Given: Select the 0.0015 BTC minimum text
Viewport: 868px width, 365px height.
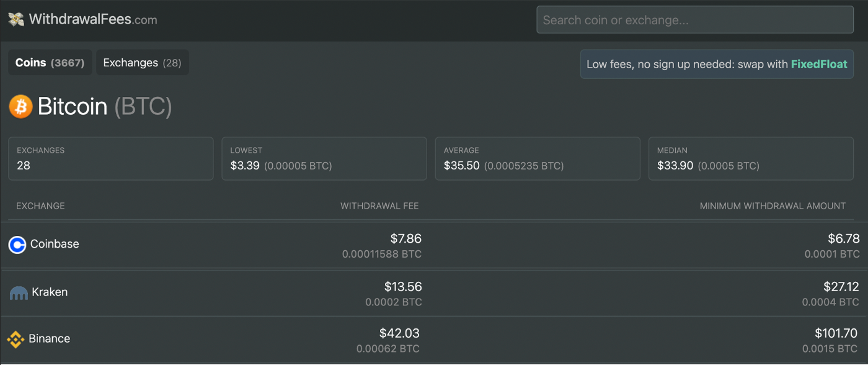Looking at the screenshot, I should click(830, 349).
